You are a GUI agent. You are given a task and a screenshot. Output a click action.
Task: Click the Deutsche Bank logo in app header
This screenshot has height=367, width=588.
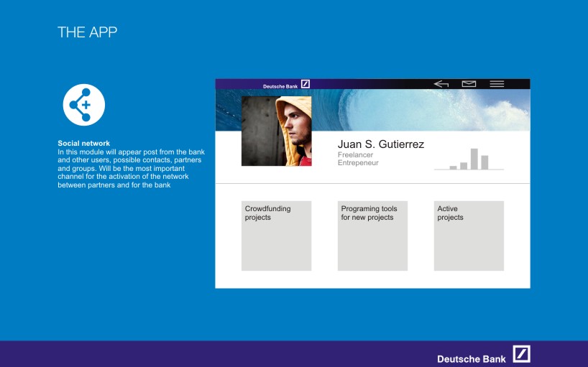306,84
